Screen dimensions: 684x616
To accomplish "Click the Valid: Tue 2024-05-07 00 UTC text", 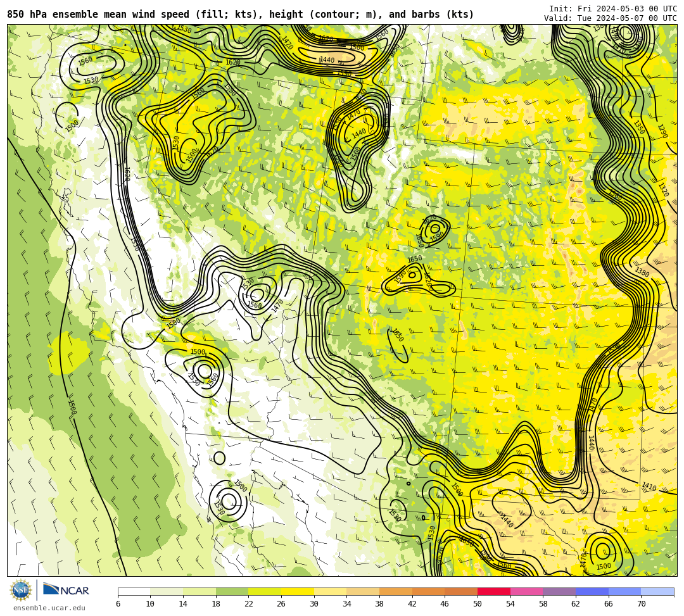I will click(611, 18).
